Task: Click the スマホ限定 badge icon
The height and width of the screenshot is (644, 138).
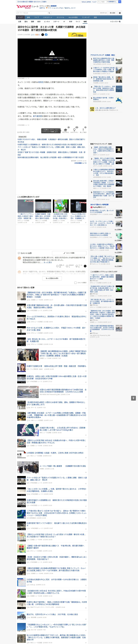Action: point(92,109)
